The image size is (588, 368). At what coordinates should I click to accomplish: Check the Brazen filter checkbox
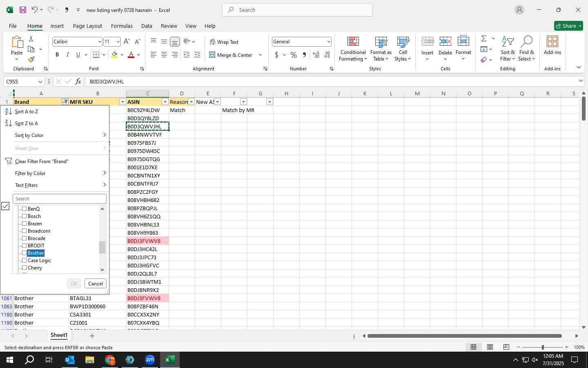24,224
